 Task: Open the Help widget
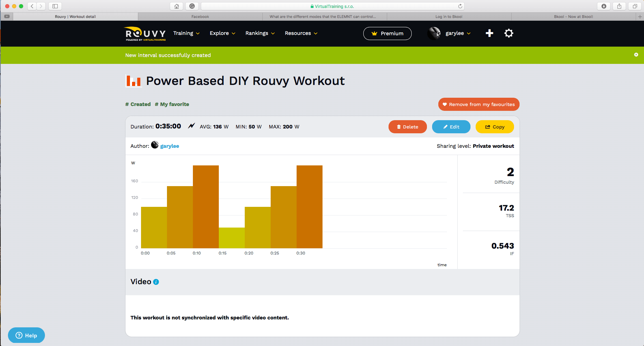(26, 335)
